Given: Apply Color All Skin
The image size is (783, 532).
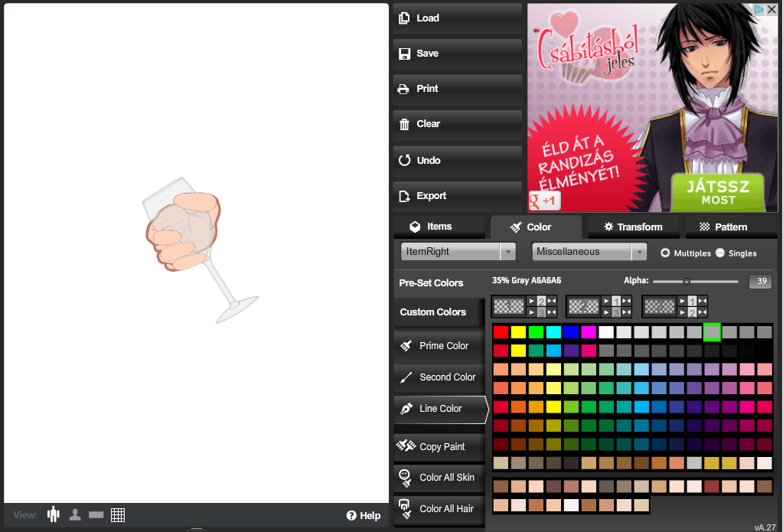Looking at the screenshot, I should click(439, 478).
